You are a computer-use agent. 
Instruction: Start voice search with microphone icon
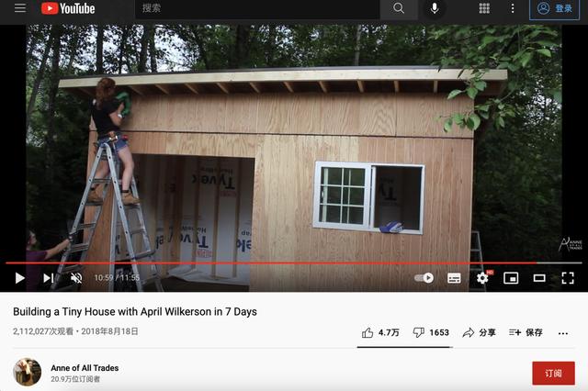click(x=435, y=8)
